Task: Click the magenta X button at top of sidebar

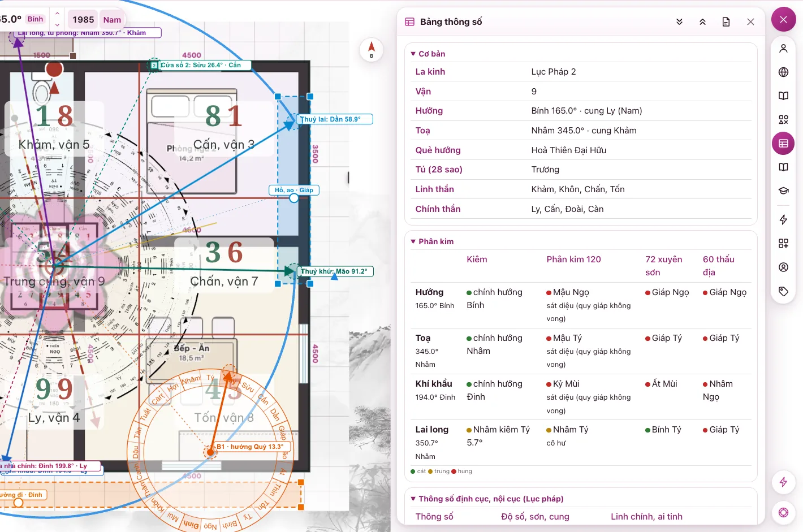Action: (783, 20)
